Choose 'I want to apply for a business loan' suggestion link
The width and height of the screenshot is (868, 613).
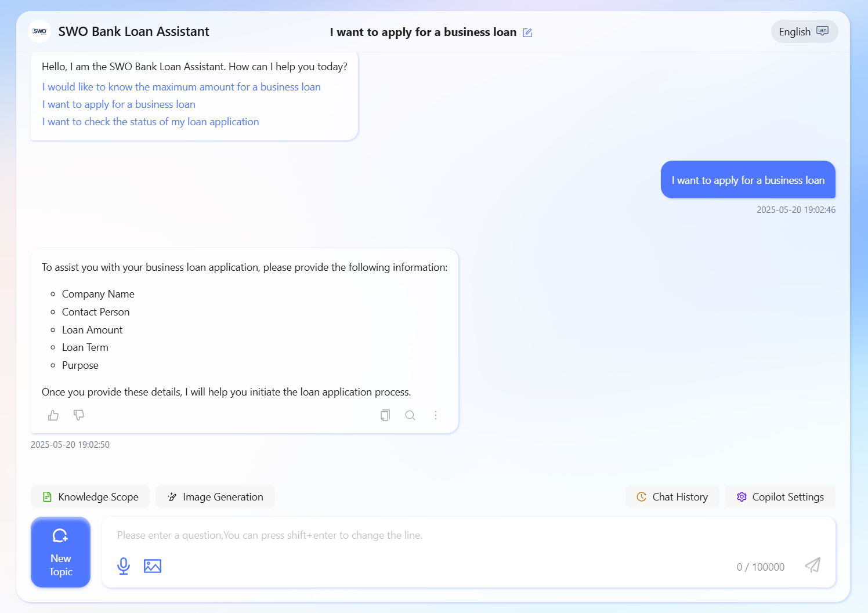[118, 104]
